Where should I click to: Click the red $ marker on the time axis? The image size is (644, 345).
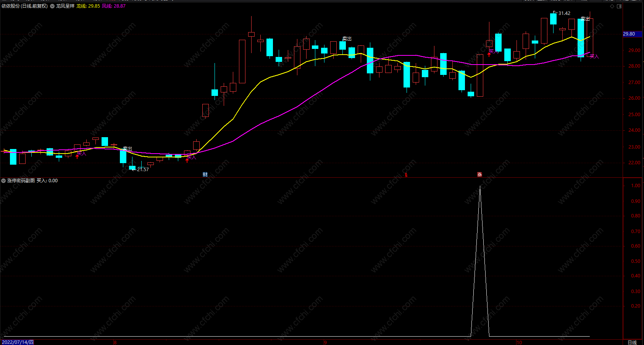click(x=406, y=175)
